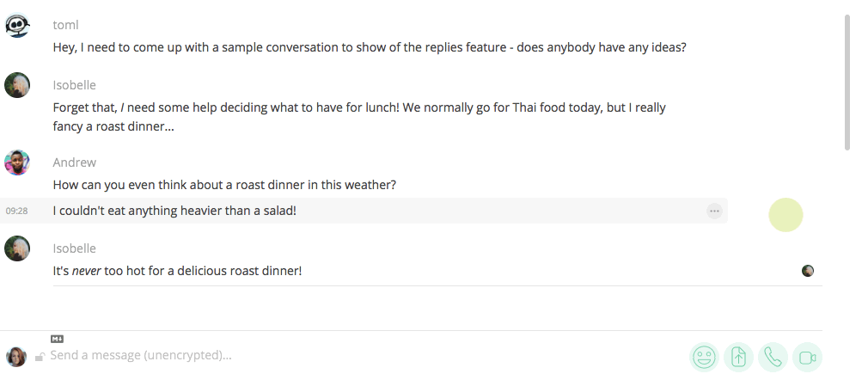Click the upload file icon
Image resolution: width=868 pixels, height=380 pixels.
tap(738, 358)
